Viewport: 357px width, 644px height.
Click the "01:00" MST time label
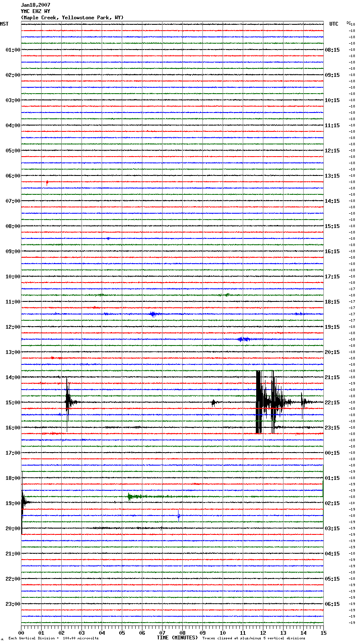point(13,50)
